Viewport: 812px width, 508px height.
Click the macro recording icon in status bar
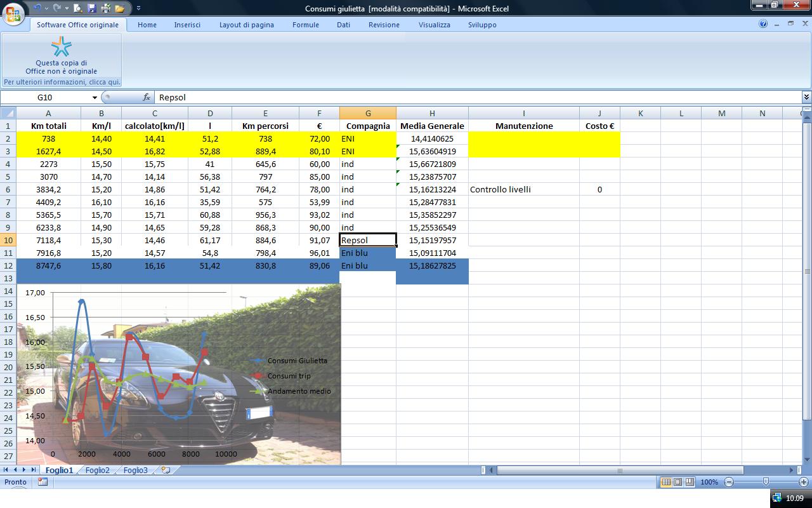point(43,482)
